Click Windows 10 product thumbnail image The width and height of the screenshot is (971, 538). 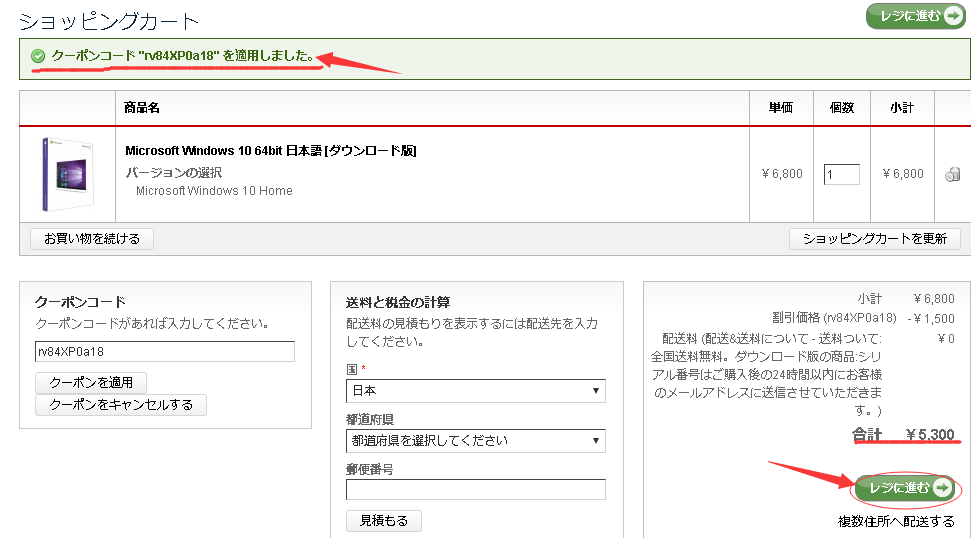(x=67, y=174)
